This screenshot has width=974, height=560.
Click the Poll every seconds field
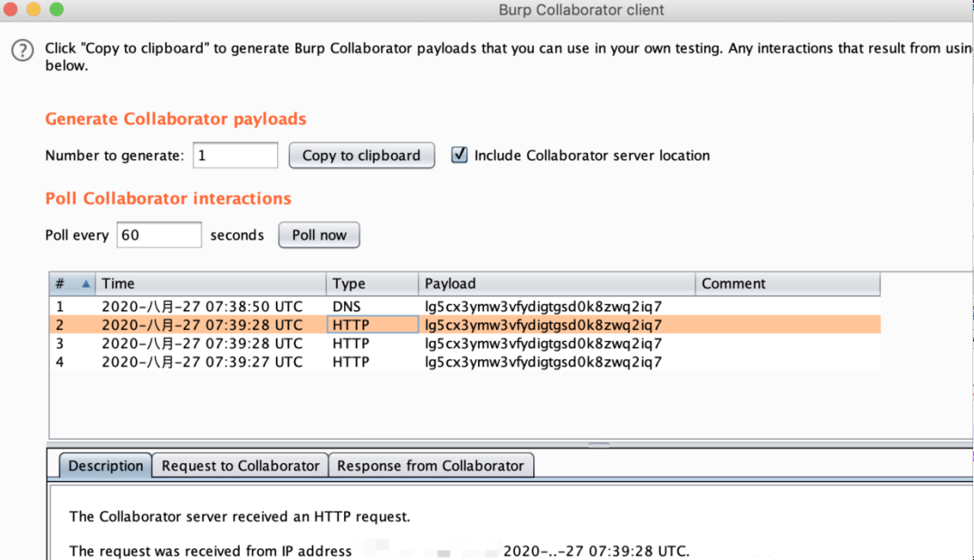(159, 234)
